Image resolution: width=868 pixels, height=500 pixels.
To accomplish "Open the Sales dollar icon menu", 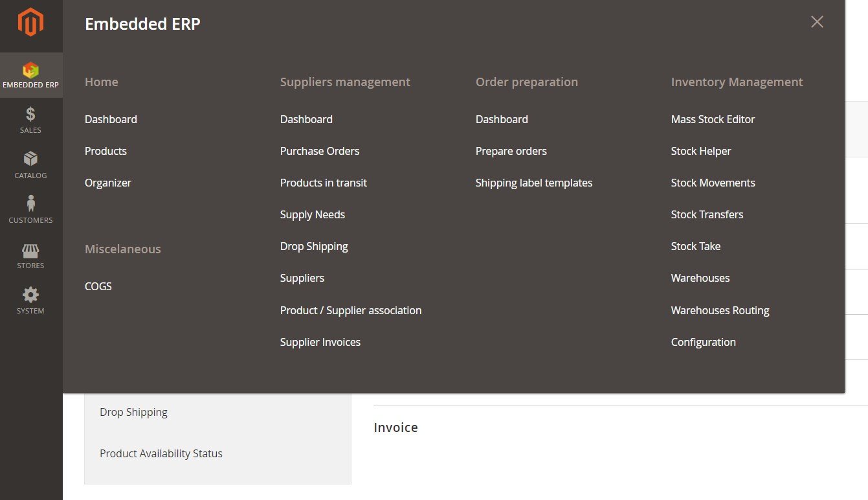I will pyautogui.click(x=31, y=120).
